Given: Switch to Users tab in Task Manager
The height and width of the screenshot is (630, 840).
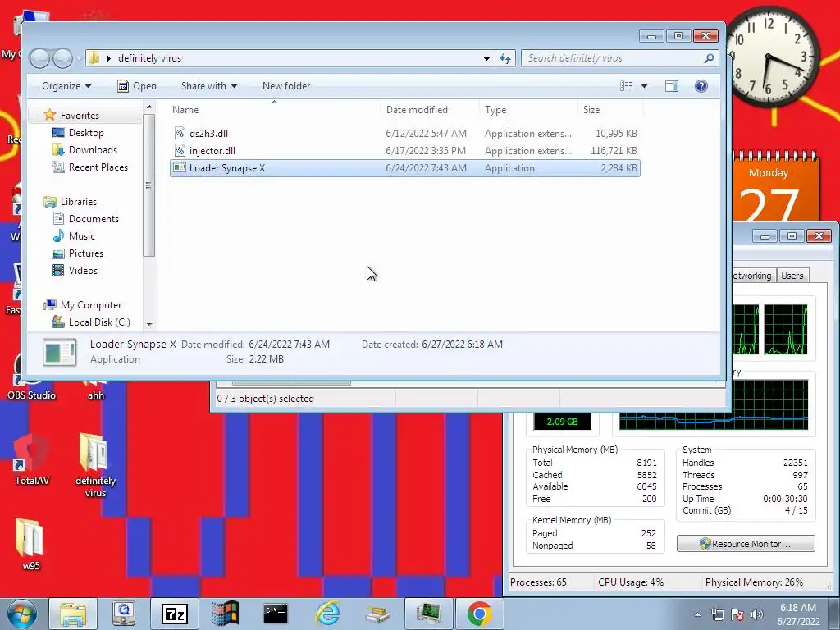Looking at the screenshot, I should (792, 276).
